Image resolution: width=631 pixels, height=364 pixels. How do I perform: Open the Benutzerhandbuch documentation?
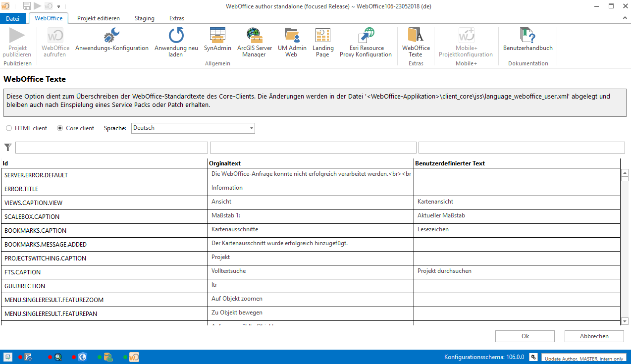527,42
